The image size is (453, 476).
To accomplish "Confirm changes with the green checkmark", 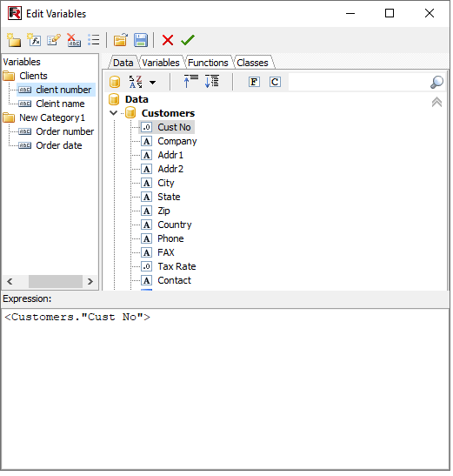I will 188,40.
